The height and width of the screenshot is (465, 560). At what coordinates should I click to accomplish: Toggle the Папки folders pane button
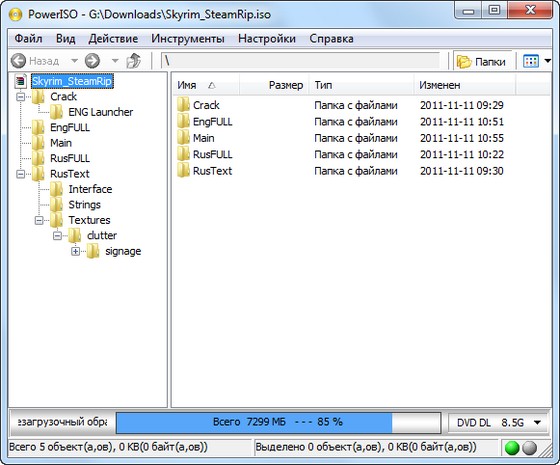click(x=481, y=61)
